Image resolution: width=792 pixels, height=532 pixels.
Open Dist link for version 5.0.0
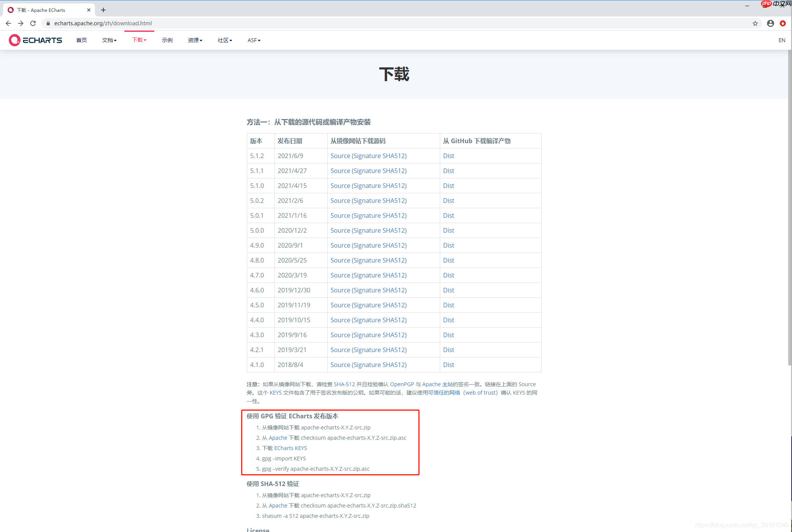click(x=449, y=230)
